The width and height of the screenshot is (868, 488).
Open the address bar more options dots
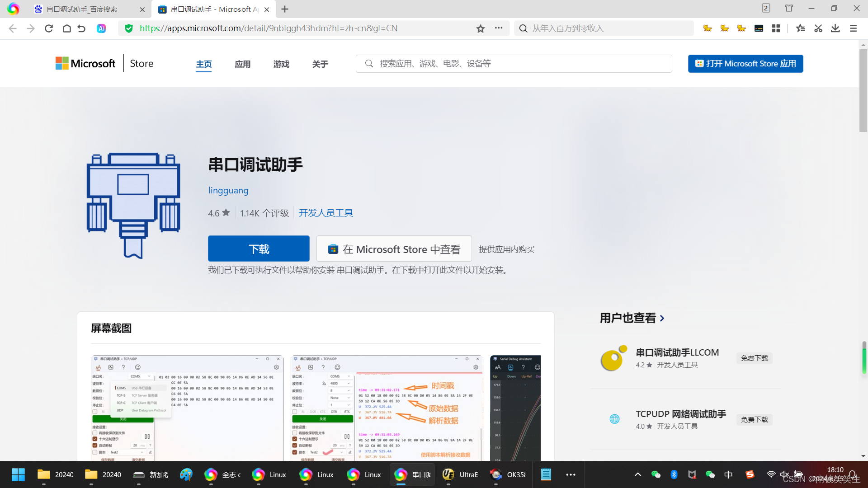(499, 28)
